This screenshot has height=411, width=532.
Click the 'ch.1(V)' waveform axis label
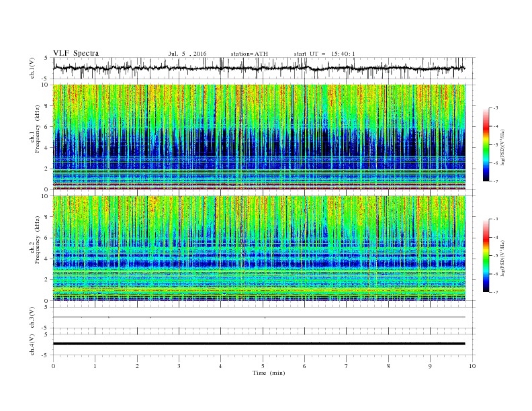[x=32, y=68]
